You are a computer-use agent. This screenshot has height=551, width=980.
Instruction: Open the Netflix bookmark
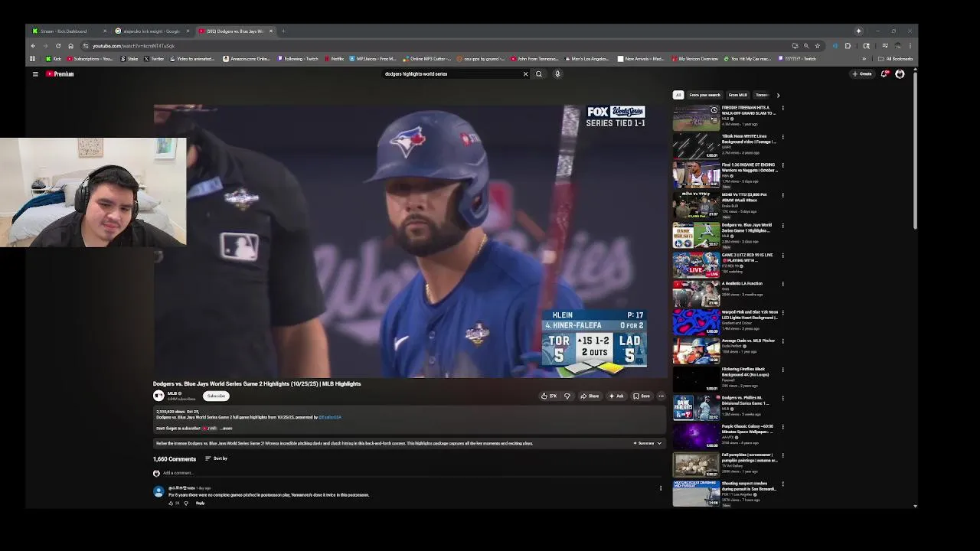coord(335,59)
